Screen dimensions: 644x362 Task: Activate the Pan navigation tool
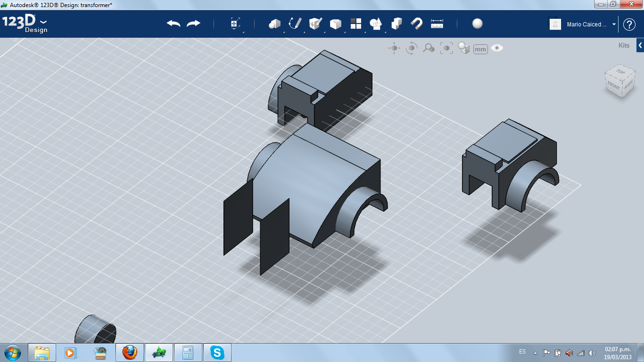point(394,48)
